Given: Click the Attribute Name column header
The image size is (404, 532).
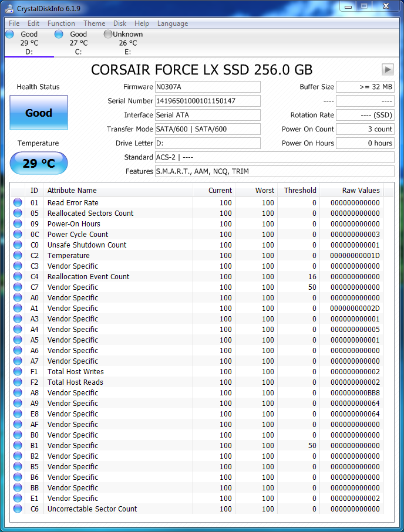Looking at the screenshot, I should [x=117, y=190].
